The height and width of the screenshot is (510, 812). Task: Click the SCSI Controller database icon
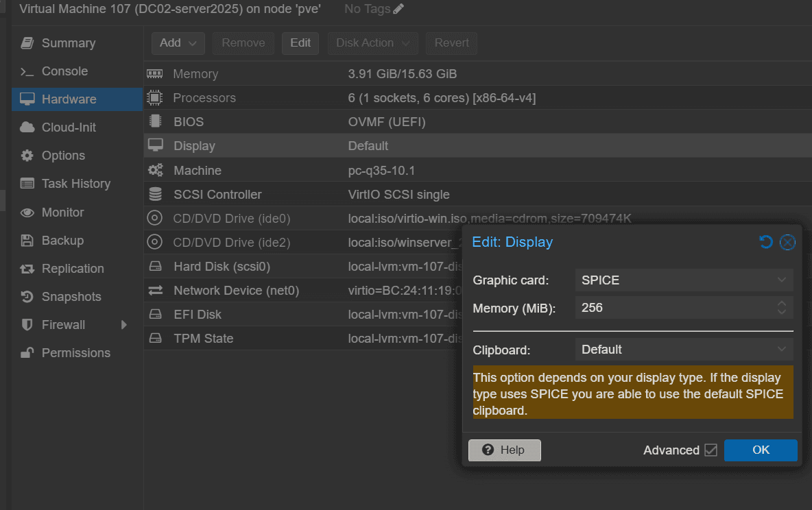coord(156,194)
